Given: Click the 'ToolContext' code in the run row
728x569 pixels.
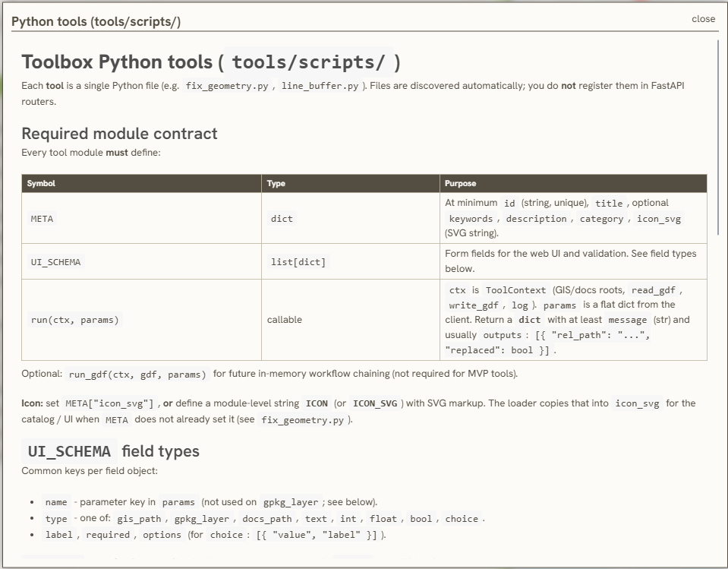Looking at the screenshot, I should pos(515,290).
